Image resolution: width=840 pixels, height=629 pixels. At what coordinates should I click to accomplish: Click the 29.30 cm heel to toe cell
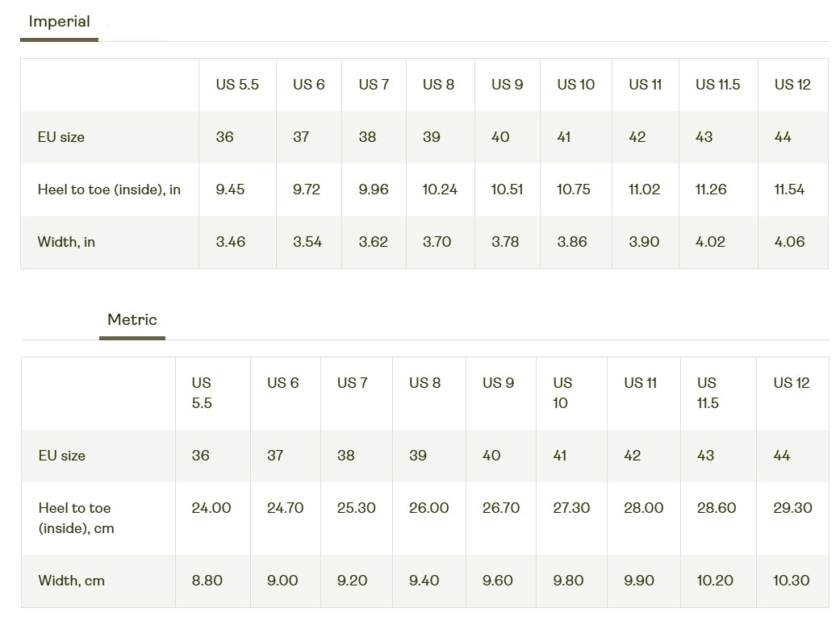click(x=792, y=508)
